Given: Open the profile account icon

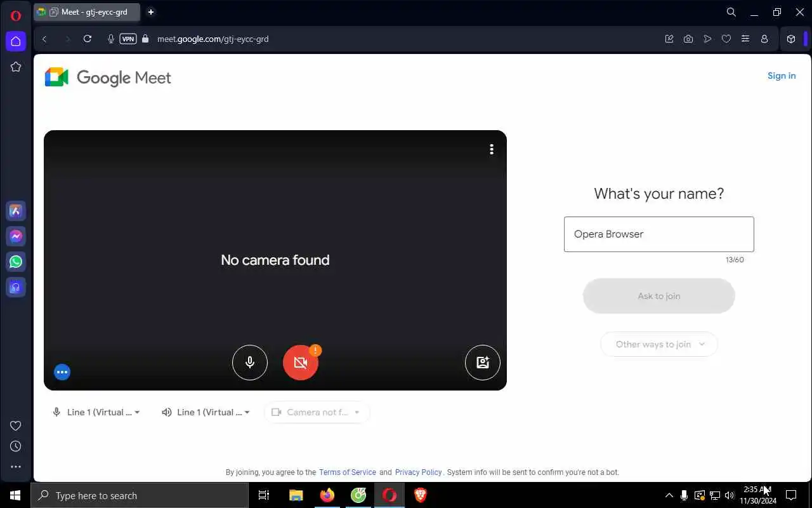Looking at the screenshot, I should click(764, 39).
